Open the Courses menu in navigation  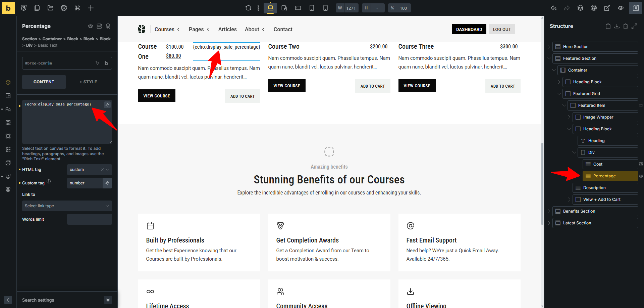pos(167,30)
